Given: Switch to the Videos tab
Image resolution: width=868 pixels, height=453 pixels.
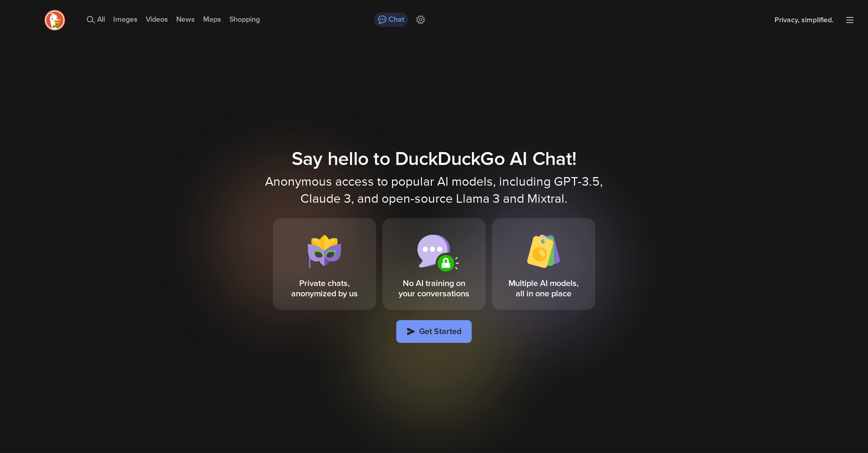Looking at the screenshot, I should pyautogui.click(x=156, y=19).
